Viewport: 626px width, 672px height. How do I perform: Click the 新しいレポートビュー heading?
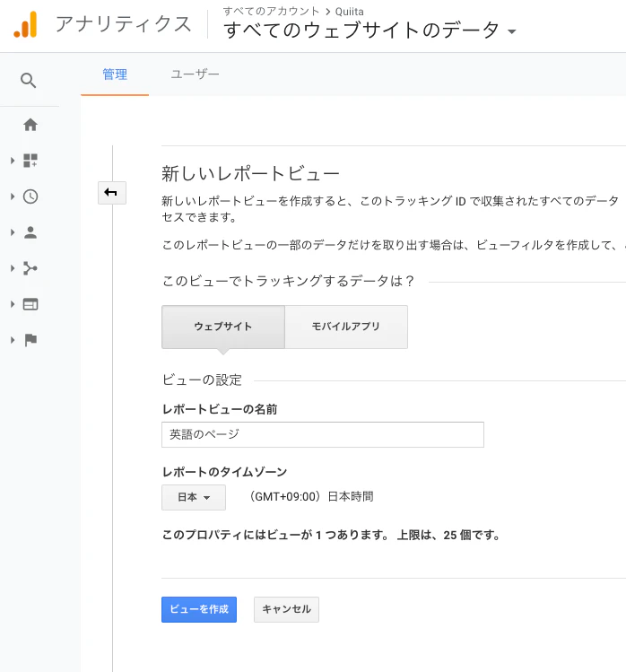click(250, 174)
